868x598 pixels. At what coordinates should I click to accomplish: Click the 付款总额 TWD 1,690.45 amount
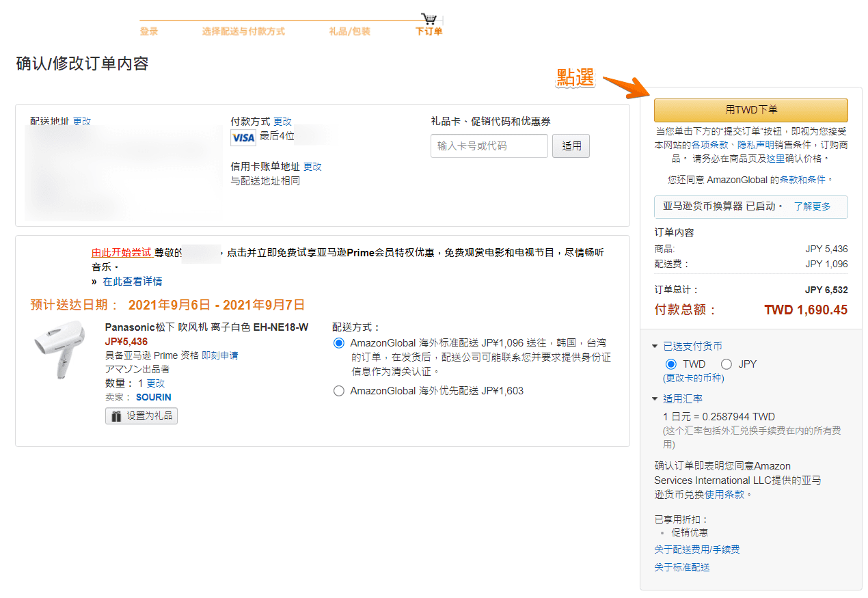click(806, 310)
